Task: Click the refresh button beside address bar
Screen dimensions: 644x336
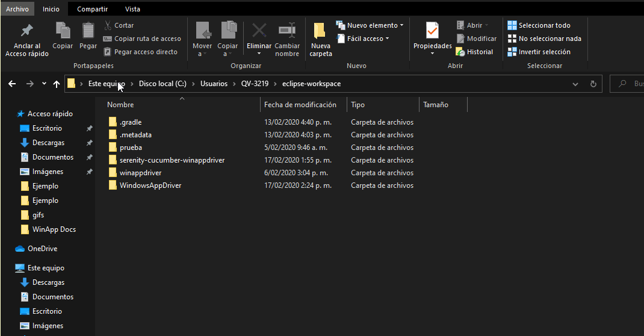Action: 593,84
